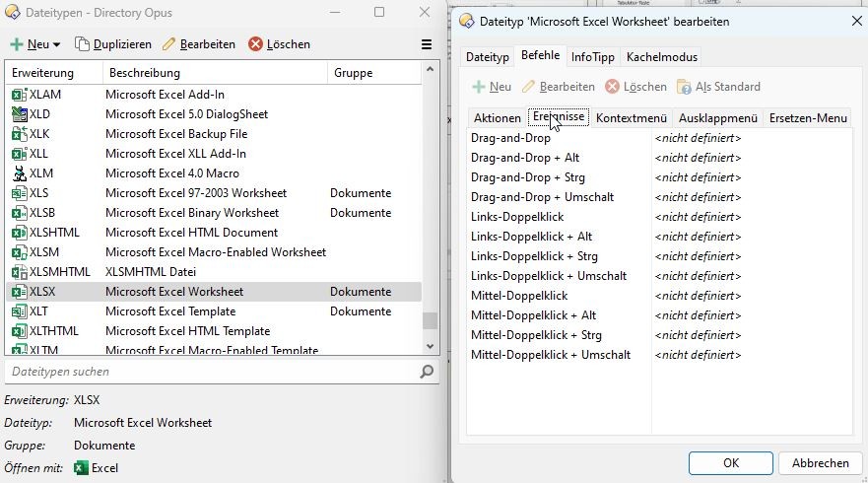Open the Aktionen sub-tab

point(498,118)
